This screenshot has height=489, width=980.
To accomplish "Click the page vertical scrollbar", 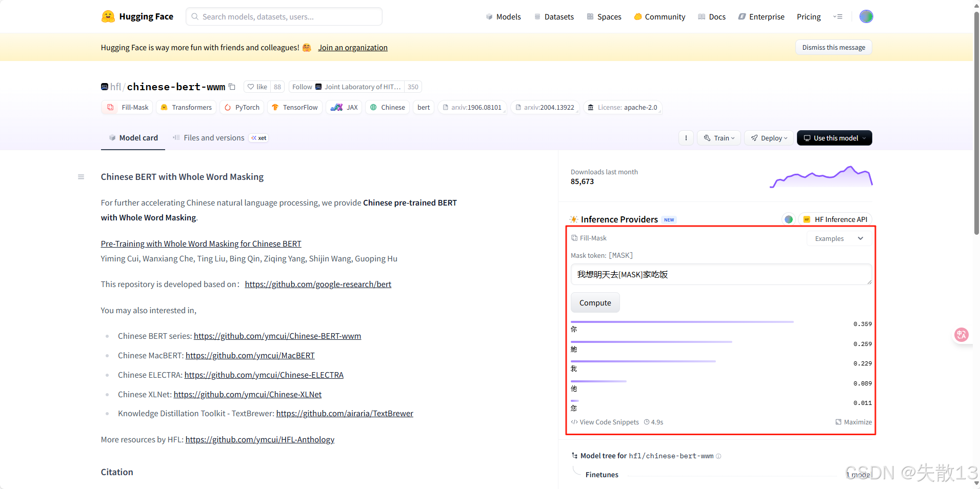I will click(976, 123).
